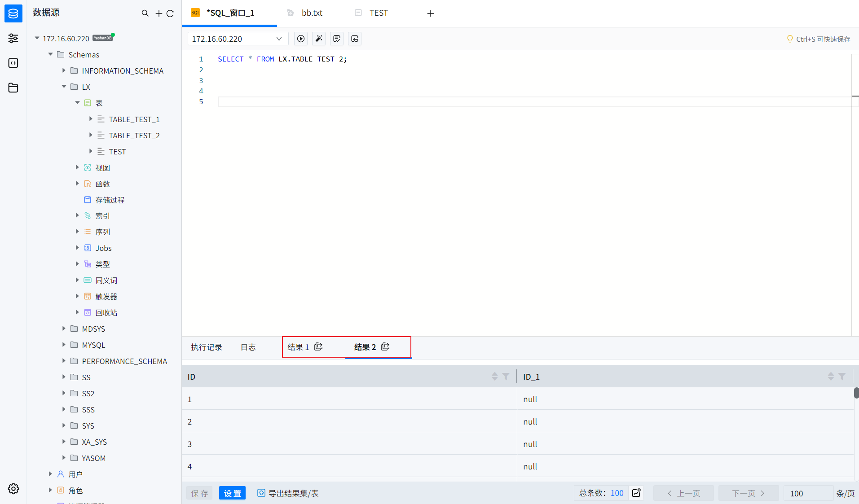Format the SQL using the magic wand icon
Image resolution: width=859 pixels, height=504 pixels.
click(x=318, y=39)
